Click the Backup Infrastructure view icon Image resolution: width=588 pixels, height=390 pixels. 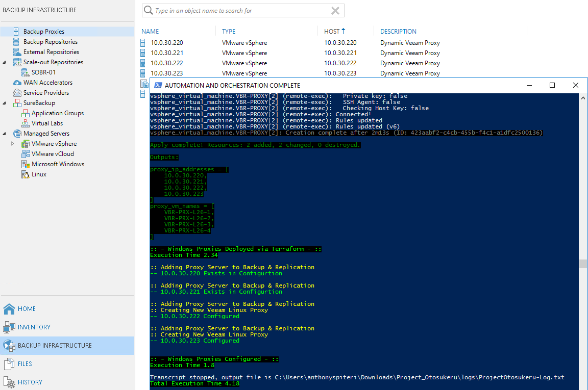click(9, 346)
